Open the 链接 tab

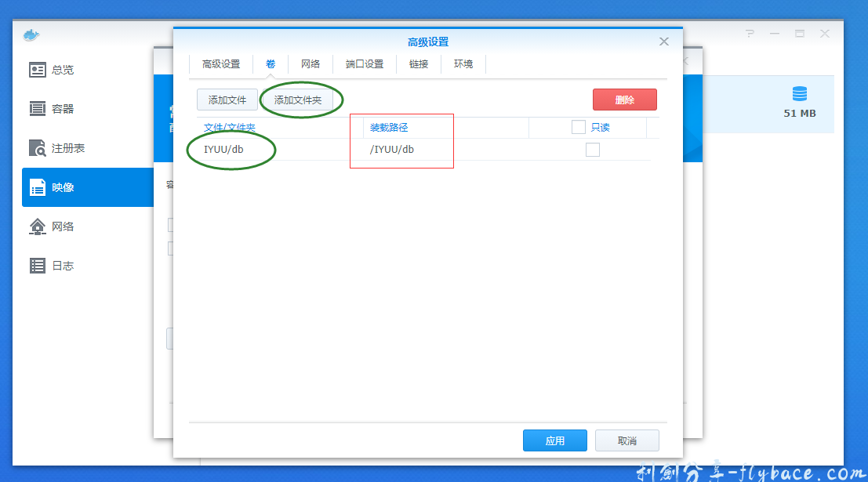click(418, 64)
